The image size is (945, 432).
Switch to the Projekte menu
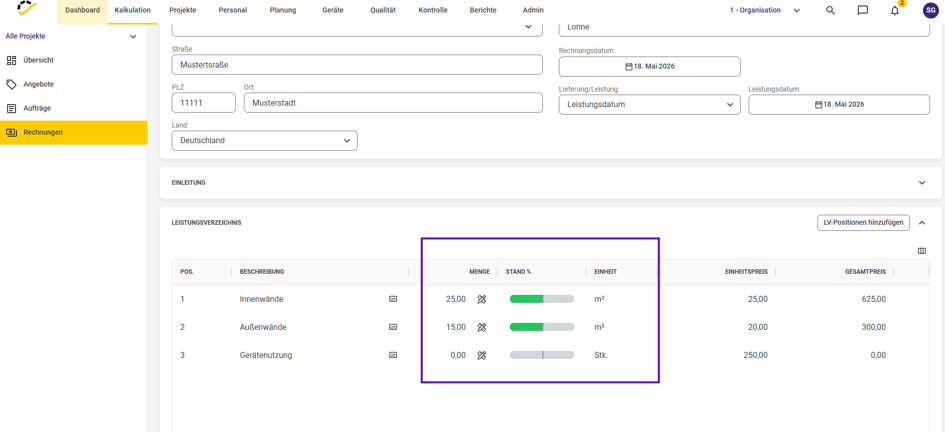click(x=183, y=10)
